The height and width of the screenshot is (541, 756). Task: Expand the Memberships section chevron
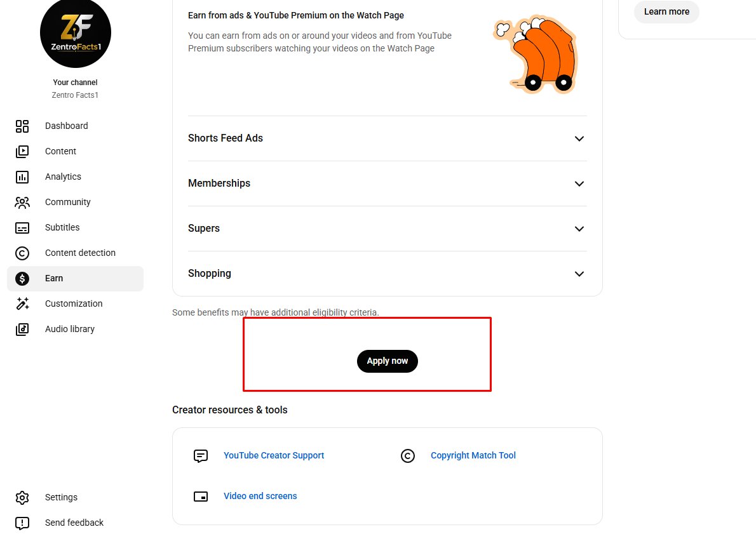tap(579, 184)
